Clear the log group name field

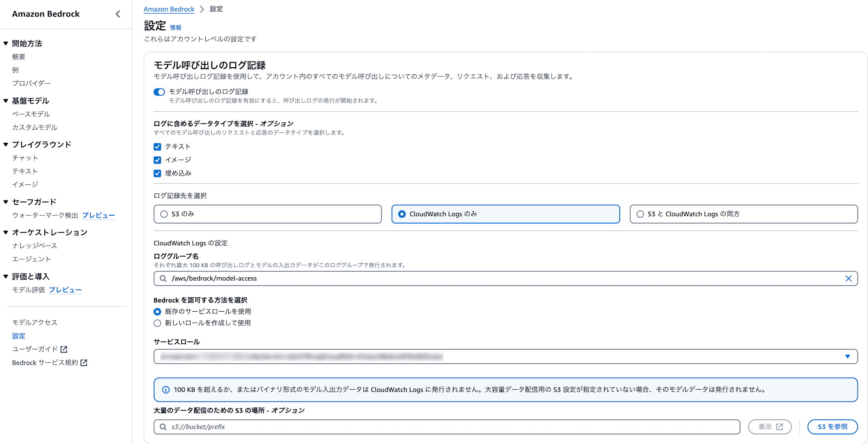click(848, 279)
